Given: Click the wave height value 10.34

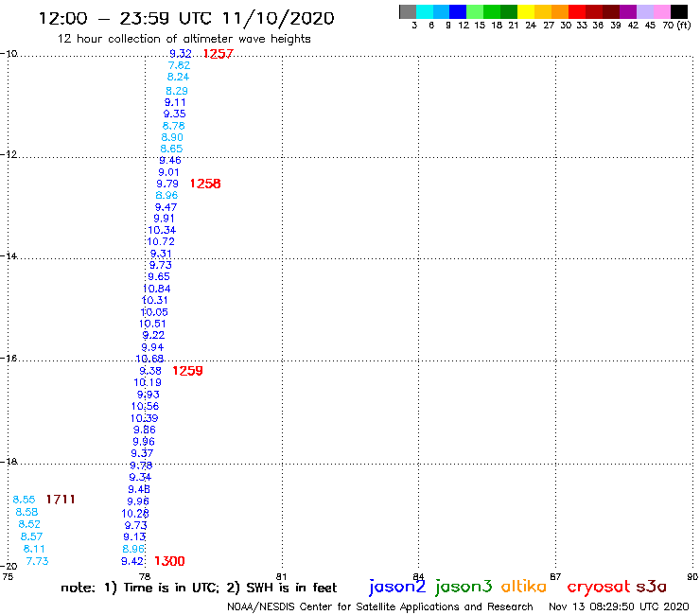Looking at the screenshot, I should coord(162,231).
